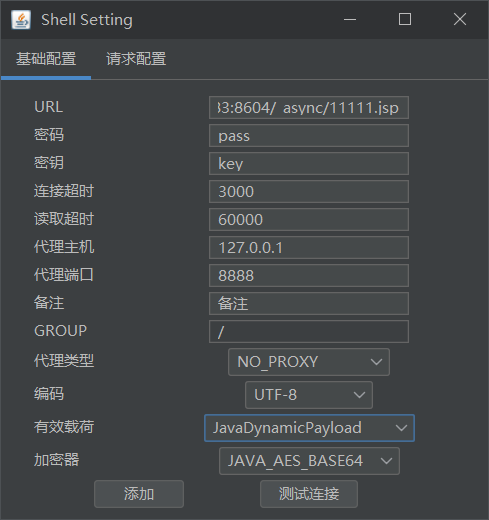Click the 密钥 field containing key

(309, 164)
